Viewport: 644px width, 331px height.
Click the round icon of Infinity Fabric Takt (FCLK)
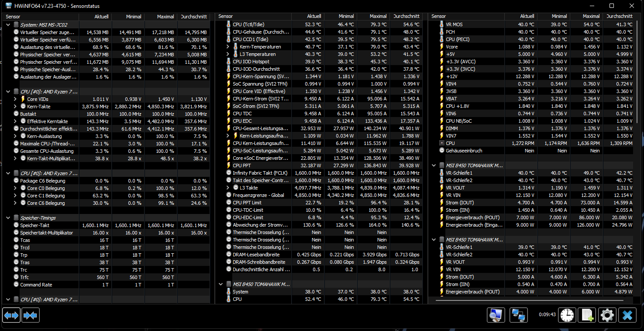[x=228, y=173]
